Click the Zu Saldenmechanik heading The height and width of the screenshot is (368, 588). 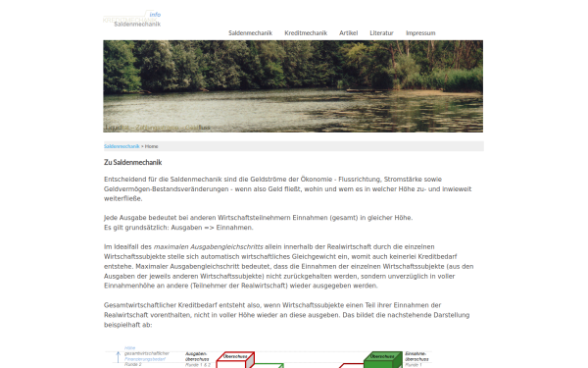132,162
